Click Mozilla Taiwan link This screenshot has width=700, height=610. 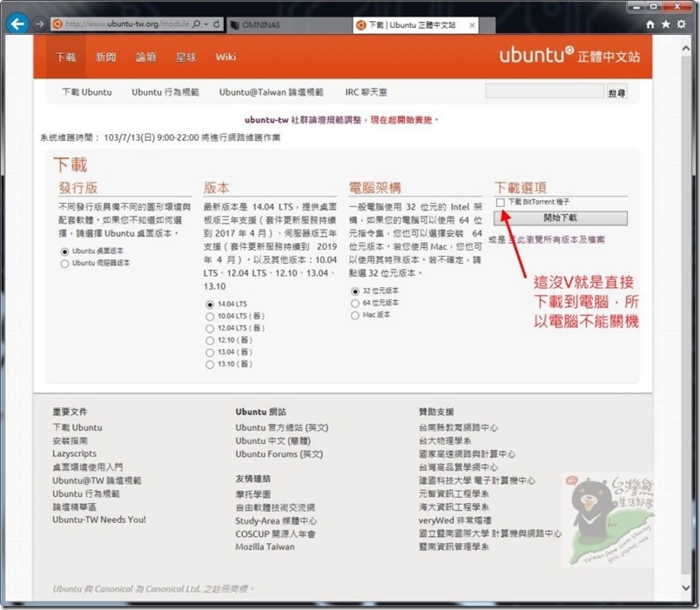tap(265, 546)
